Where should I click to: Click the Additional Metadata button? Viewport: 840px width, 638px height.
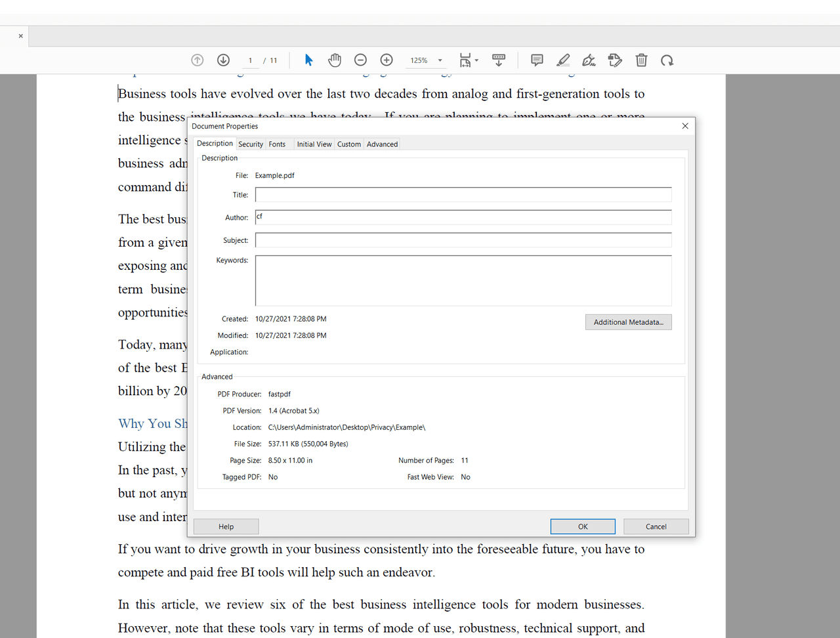(x=628, y=322)
